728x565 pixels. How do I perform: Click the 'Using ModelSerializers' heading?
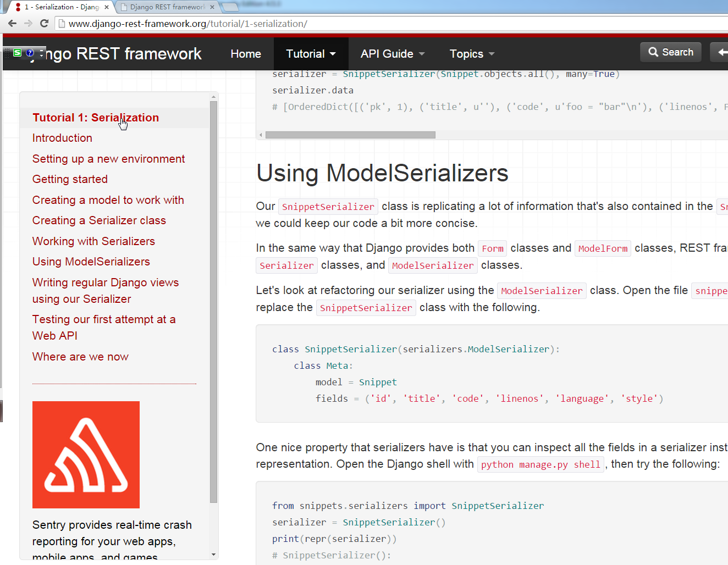(382, 173)
